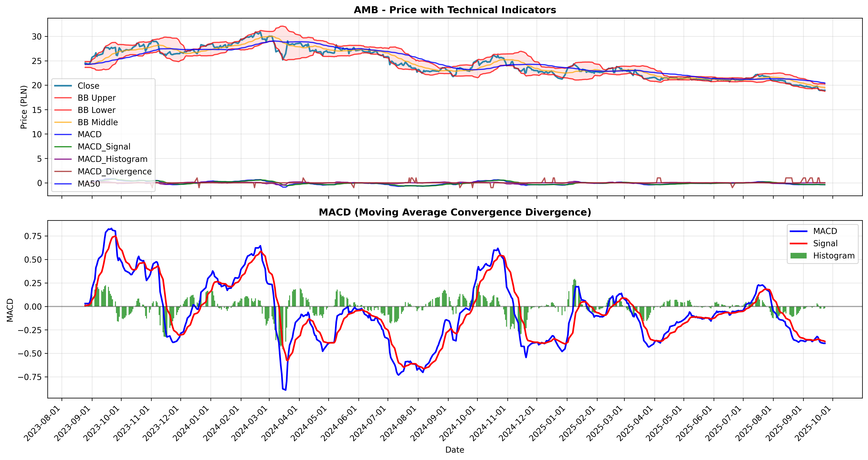Click the date tick label '2024-10-01'
This screenshot has height=460, width=868.
click(458, 423)
